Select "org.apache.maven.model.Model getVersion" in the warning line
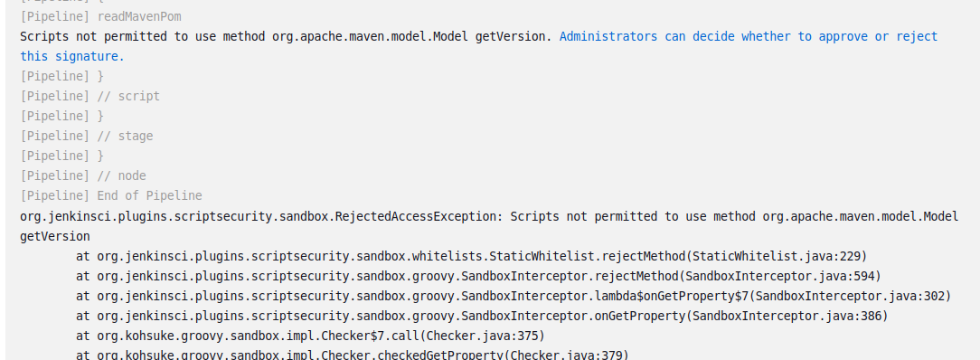The width and height of the screenshot is (980, 360). (412, 36)
